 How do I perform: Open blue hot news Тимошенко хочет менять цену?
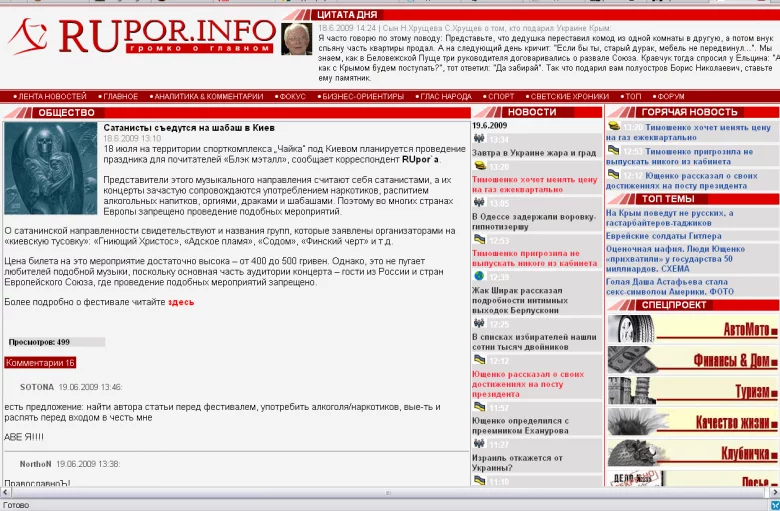688,132
